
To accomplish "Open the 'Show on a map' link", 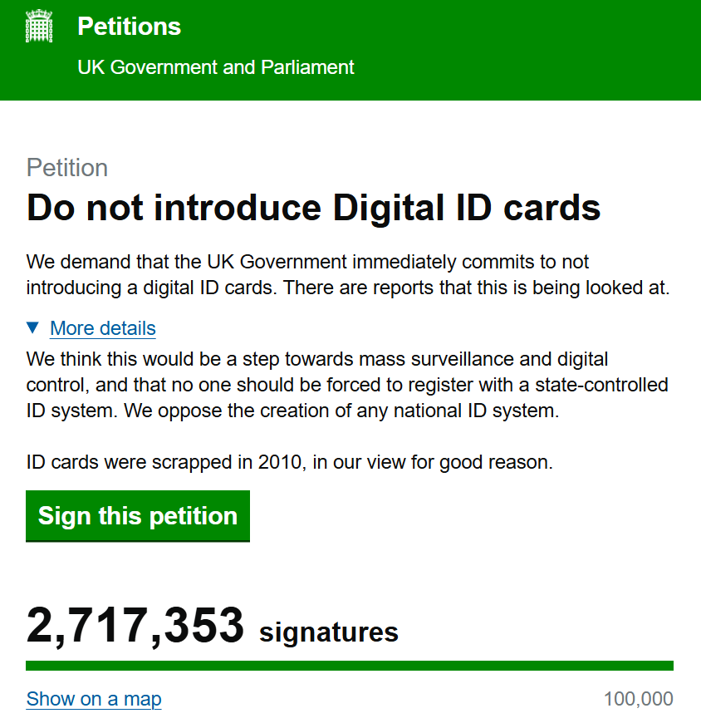I will (x=94, y=699).
